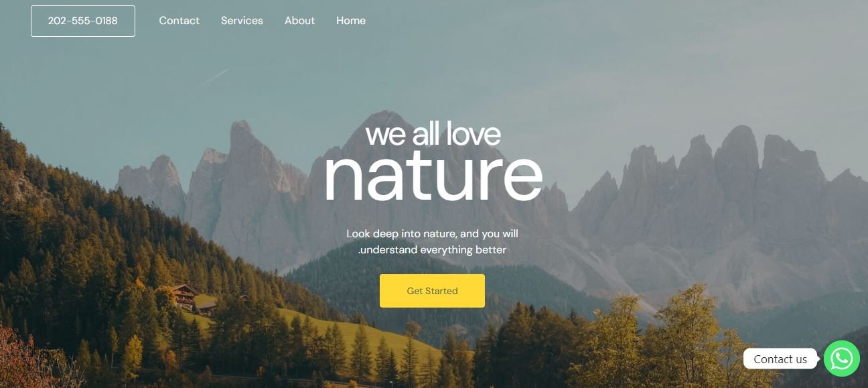Select the "Look deep into nature" text line

432,234
